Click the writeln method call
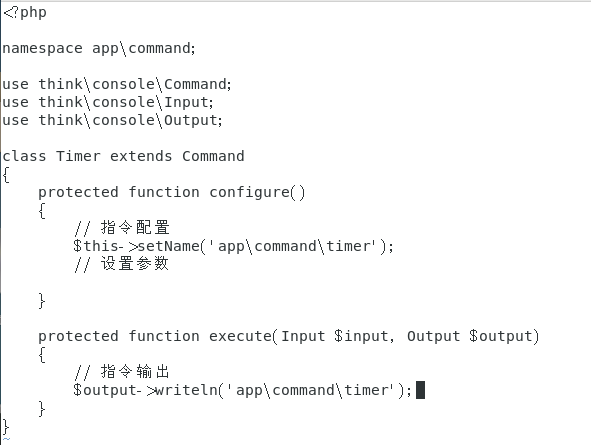This screenshot has width=591, height=445. (x=186, y=390)
